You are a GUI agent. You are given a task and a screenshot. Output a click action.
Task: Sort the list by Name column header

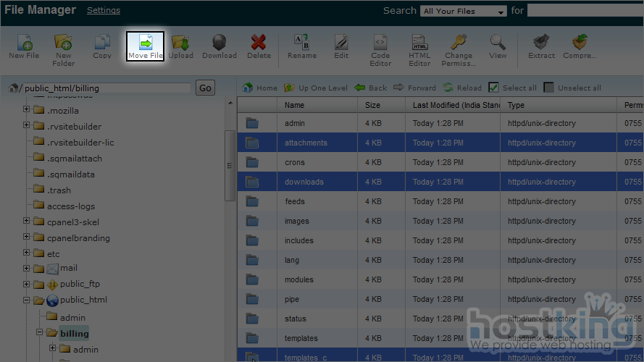(x=294, y=105)
